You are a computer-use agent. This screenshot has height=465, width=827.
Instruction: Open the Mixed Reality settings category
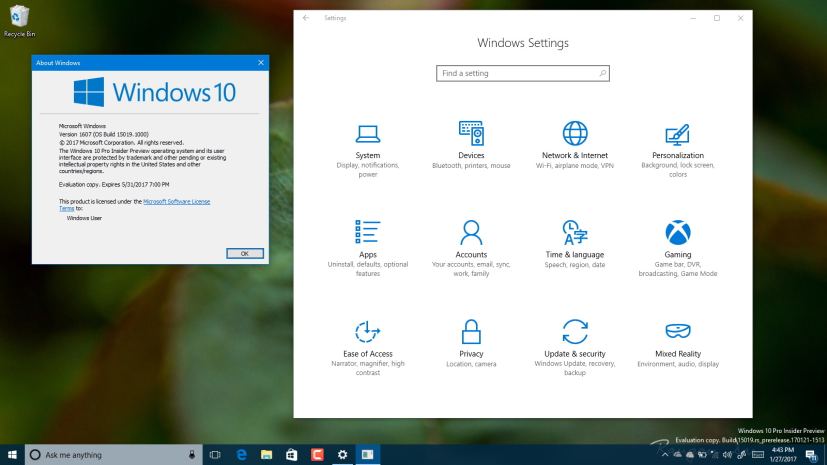[678, 344]
